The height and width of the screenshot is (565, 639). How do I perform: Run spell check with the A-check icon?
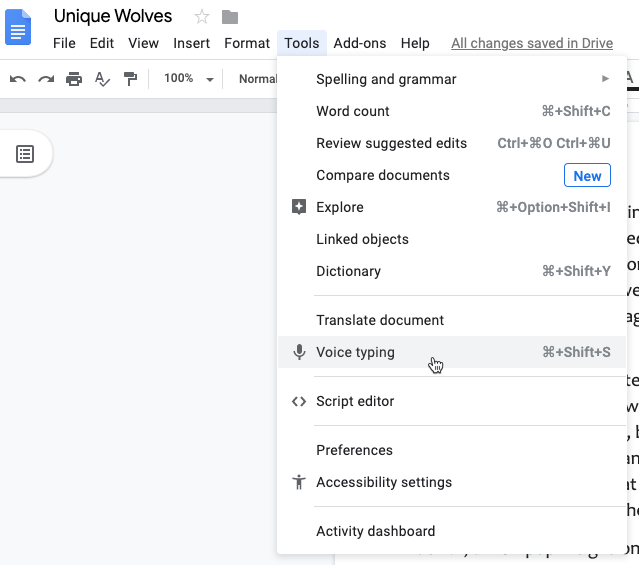[102, 79]
